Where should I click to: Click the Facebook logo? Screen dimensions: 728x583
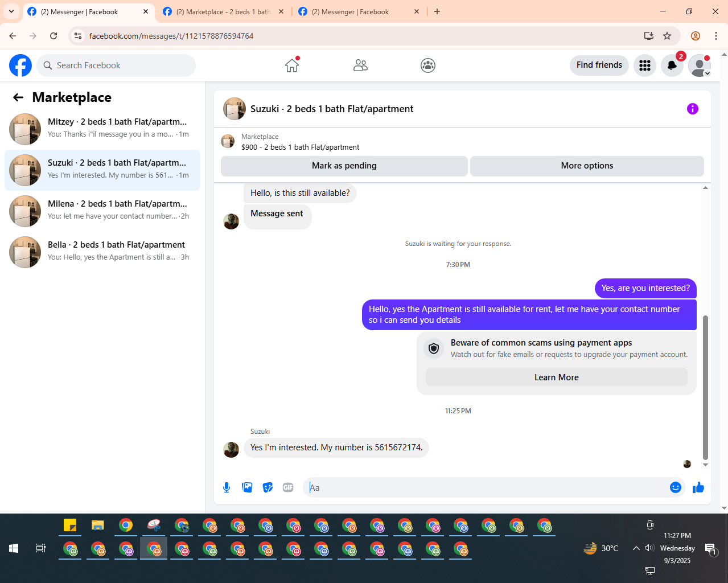click(x=20, y=65)
